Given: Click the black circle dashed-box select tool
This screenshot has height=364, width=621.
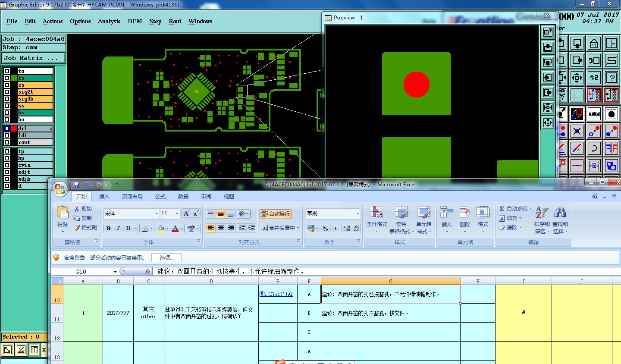Looking at the screenshot, I should pos(612,114).
